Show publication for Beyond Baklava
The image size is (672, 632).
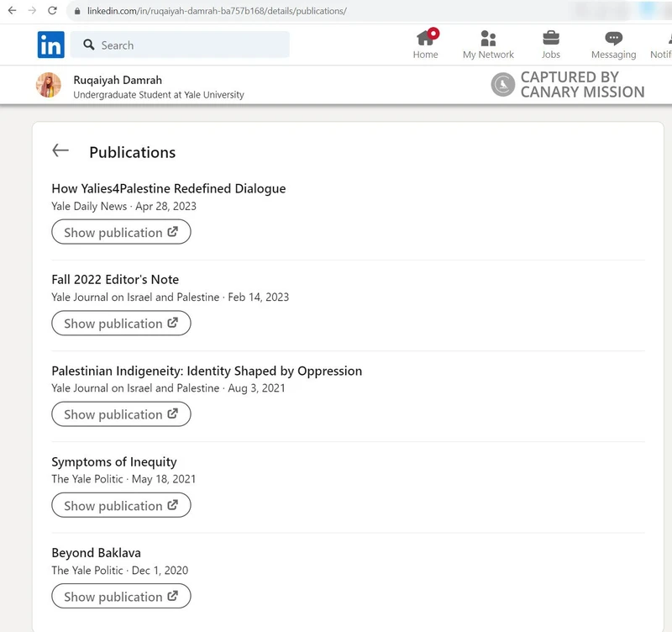click(x=121, y=596)
